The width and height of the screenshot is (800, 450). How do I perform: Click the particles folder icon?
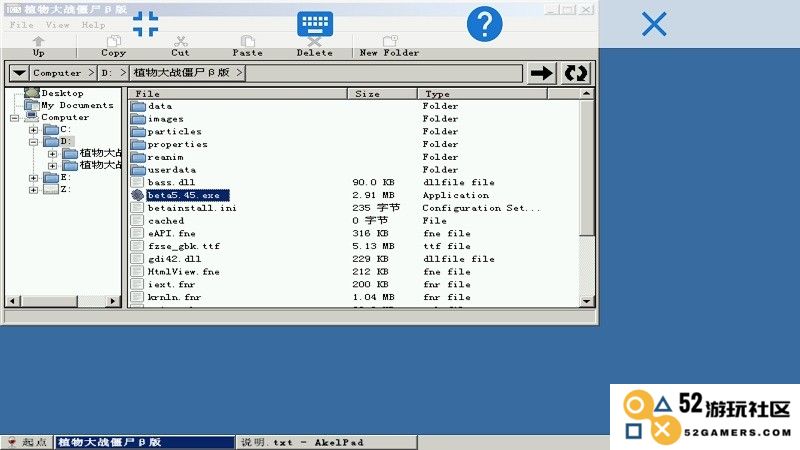pos(138,132)
